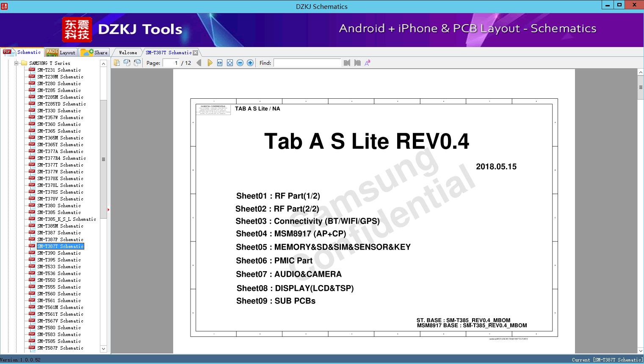Image resolution: width=644 pixels, height=364 pixels.
Task: Select SM-T330 Schematic in the tree
Action: click(59, 111)
